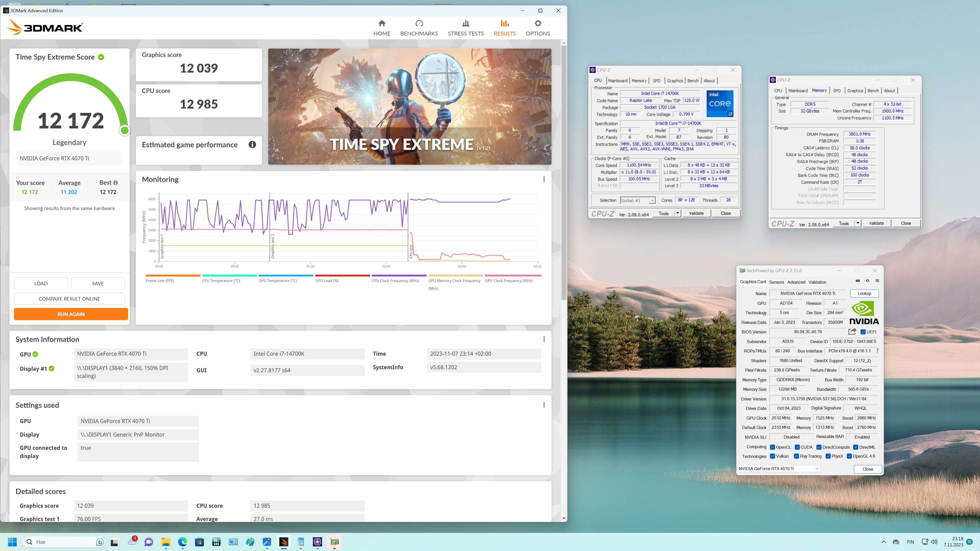Switch to the 3DMark taskbar icon
The height and width of the screenshot is (551, 980).
[284, 542]
